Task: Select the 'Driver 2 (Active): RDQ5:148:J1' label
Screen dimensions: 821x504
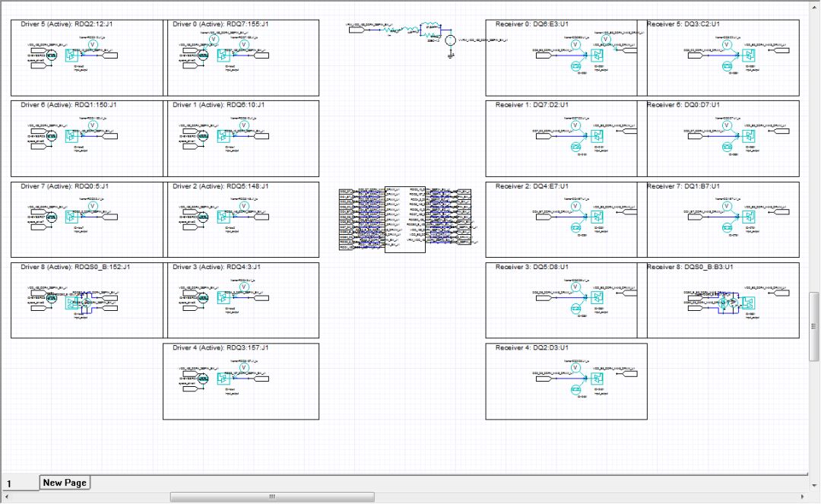Action: pos(220,185)
